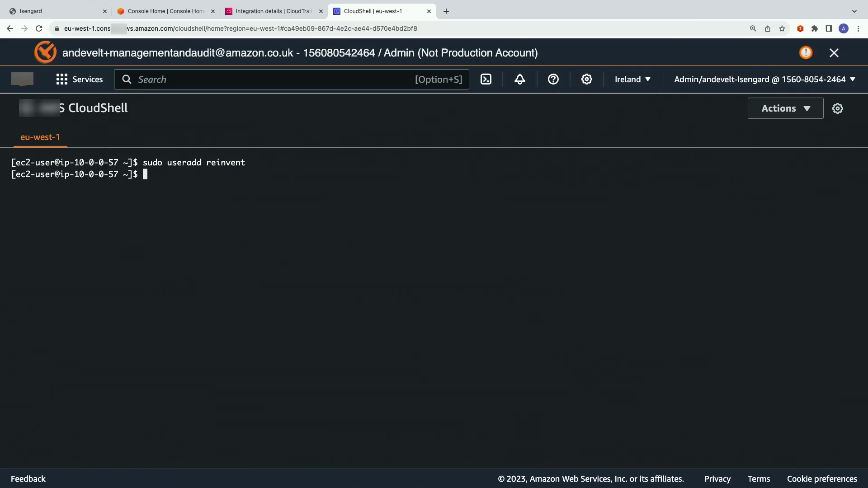This screenshot has width=868, height=488.
Task: Open the CloudShell icon in navbar
Action: pos(486,80)
